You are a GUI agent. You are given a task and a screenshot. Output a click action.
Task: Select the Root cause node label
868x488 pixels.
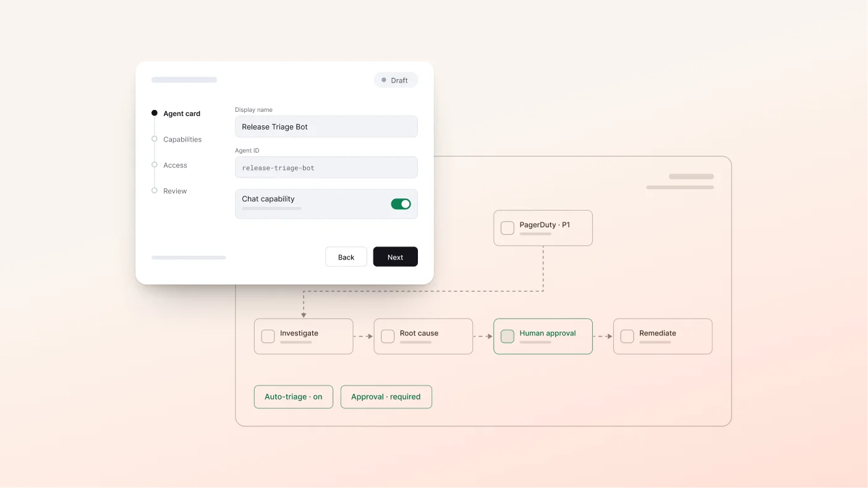pyautogui.click(x=419, y=333)
